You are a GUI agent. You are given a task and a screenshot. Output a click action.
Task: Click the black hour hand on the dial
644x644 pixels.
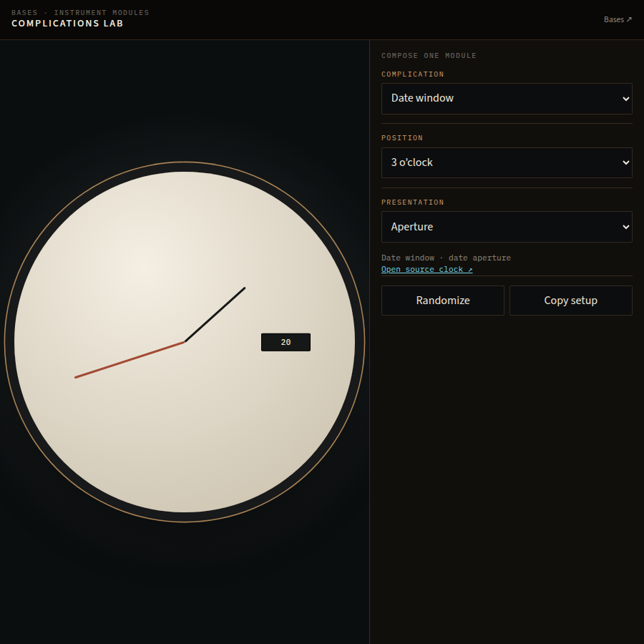pyautogui.click(x=215, y=315)
